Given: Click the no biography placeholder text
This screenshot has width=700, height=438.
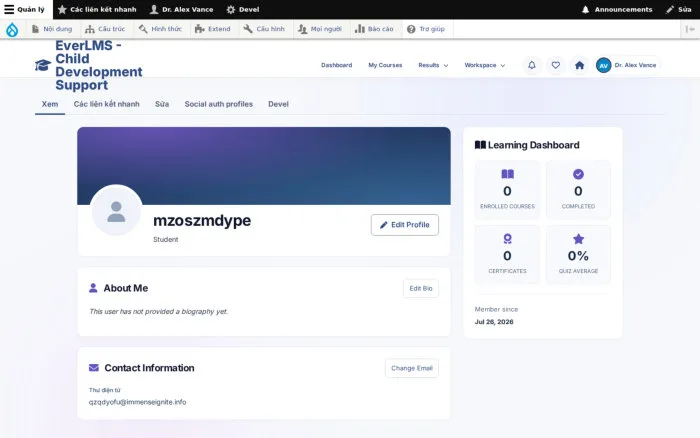Looking at the screenshot, I should (158, 311).
